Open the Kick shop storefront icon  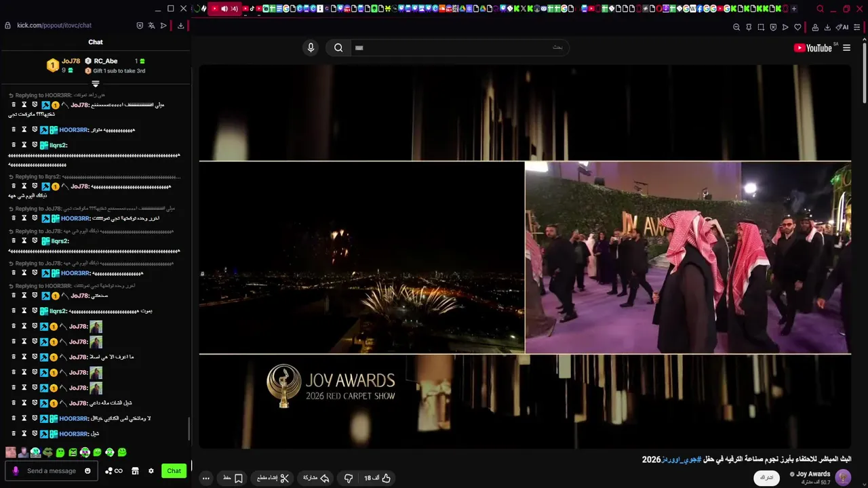135,471
